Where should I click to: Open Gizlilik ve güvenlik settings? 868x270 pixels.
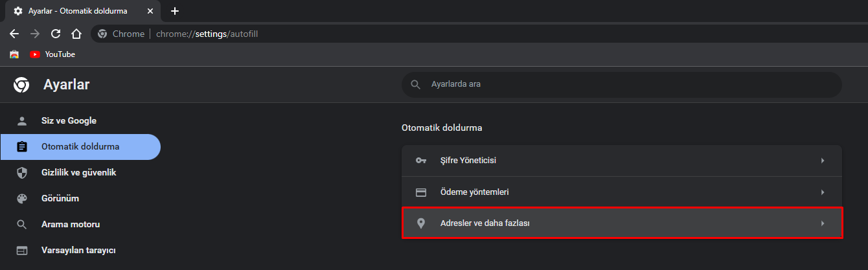[x=78, y=172]
